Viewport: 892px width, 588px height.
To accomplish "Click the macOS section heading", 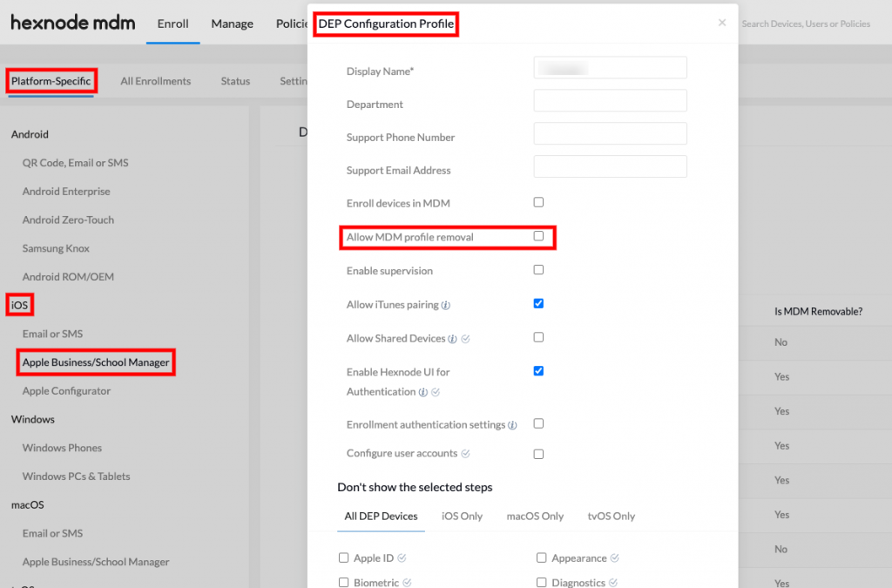I will [27, 505].
